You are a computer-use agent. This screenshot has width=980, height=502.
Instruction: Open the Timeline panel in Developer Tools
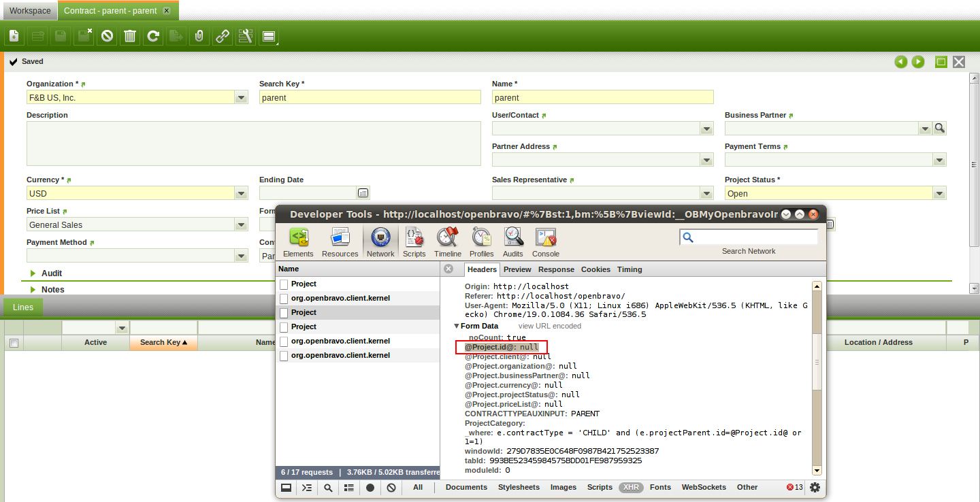(447, 242)
